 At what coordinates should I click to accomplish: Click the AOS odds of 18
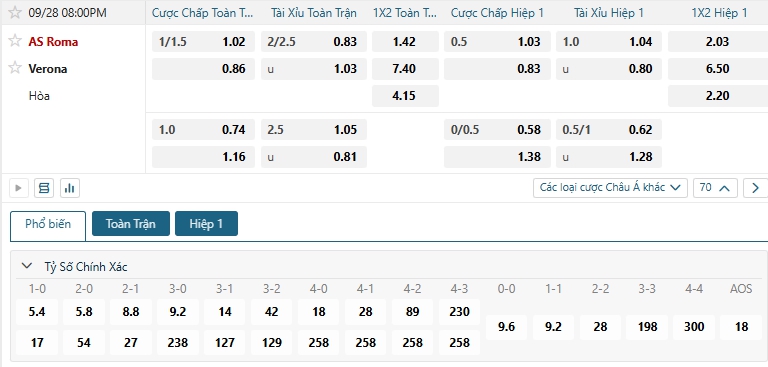[741, 327]
